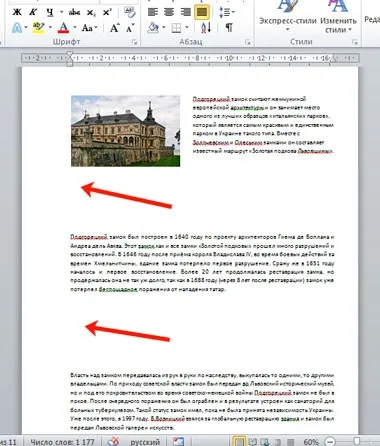Open Экспресс-стили gallery
The width and height of the screenshot is (380, 446).
click(287, 17)
